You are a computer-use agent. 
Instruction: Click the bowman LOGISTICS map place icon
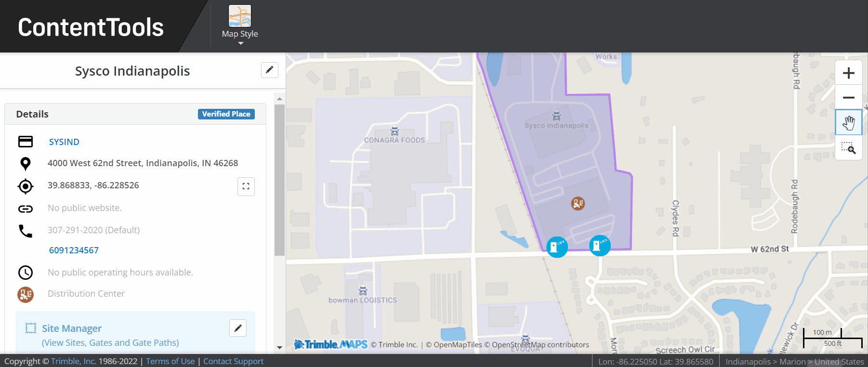pos(363,291)
